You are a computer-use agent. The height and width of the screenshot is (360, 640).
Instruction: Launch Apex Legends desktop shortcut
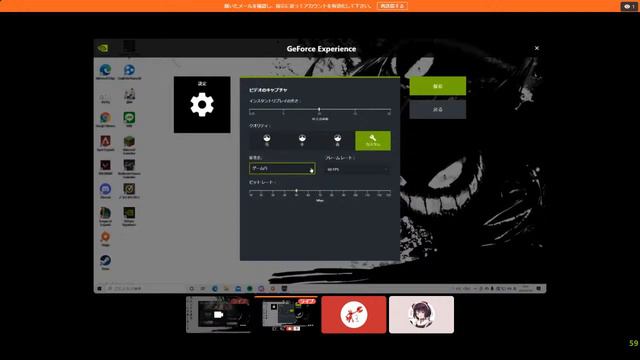click(x=105, y=143)
